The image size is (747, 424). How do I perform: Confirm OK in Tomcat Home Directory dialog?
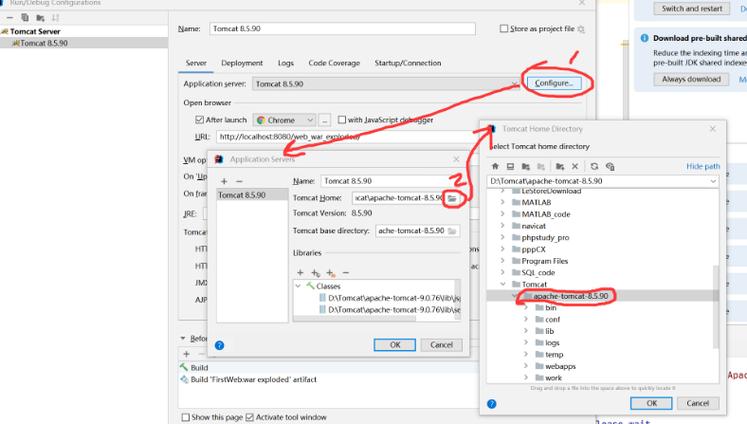pyautogui.click(x=651, y=404)
